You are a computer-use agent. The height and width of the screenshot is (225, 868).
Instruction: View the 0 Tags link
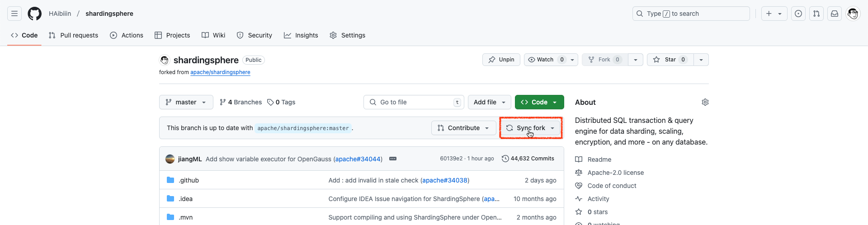coord(281,102)
